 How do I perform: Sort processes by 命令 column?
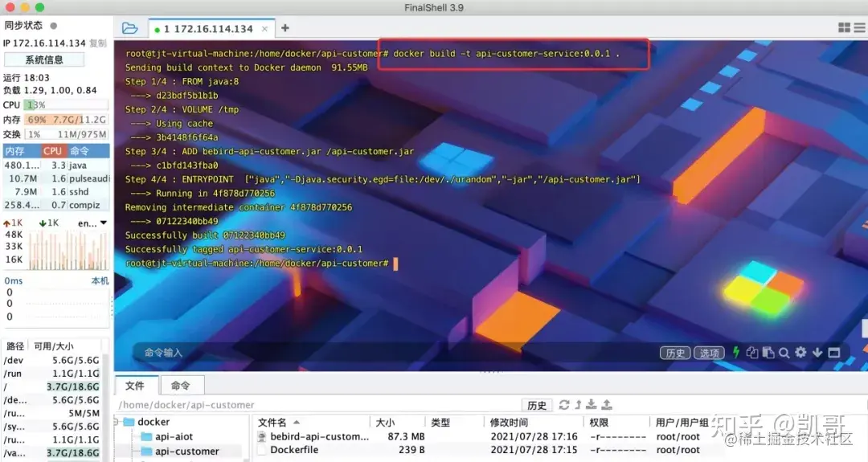[88, 151]
